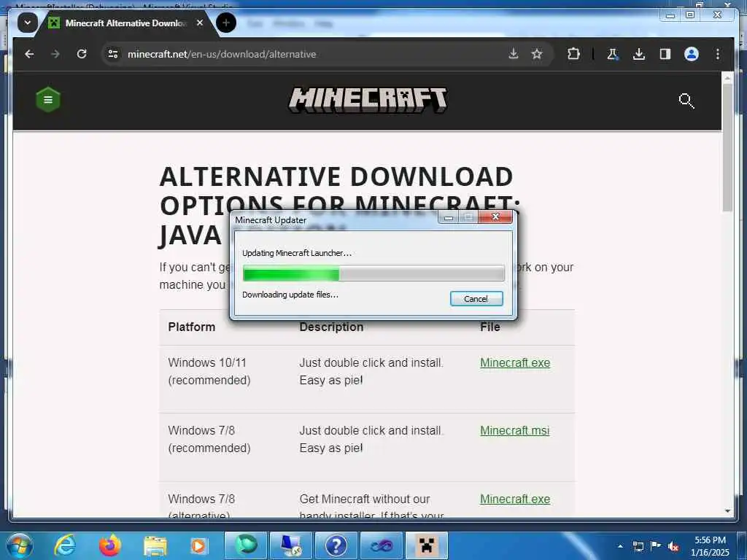Image resolution: width=747 pixels, height=560 pixels.
Task: Download Minecraft.exe for Windows 10/11
Action: pyautogui.click(x=515, y=363)
